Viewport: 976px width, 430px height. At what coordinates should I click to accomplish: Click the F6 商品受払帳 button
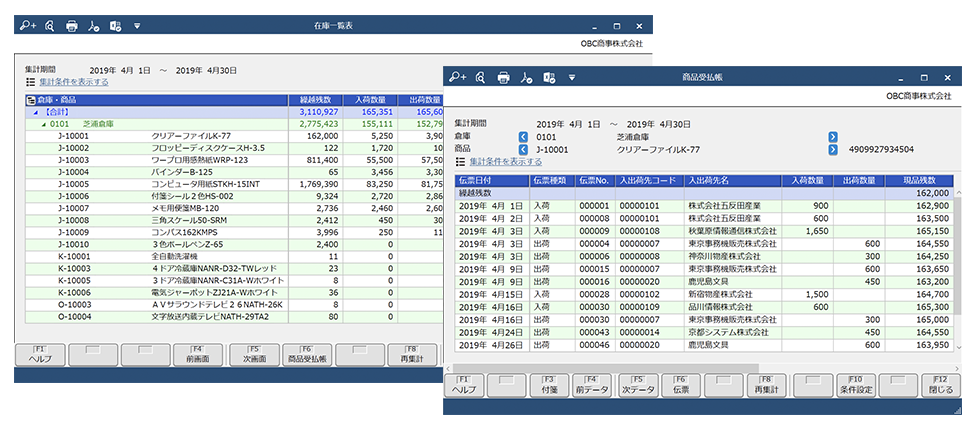pos(307,355)
